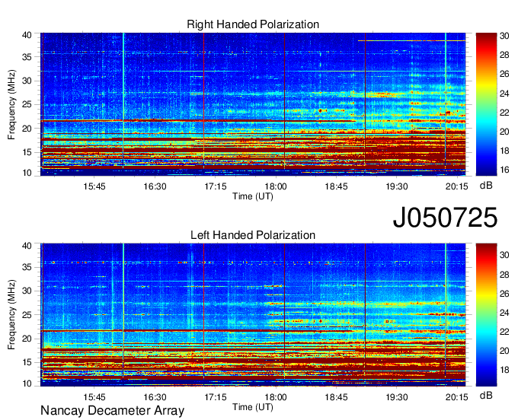Click the "Right Handed Polarization" plot title
Viewport: 518px width, 420px height.
click(253, 24)
